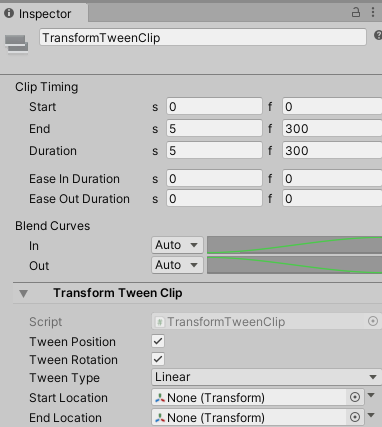
Task: Open End Location extra options arrow
Action: coord(371,415)
